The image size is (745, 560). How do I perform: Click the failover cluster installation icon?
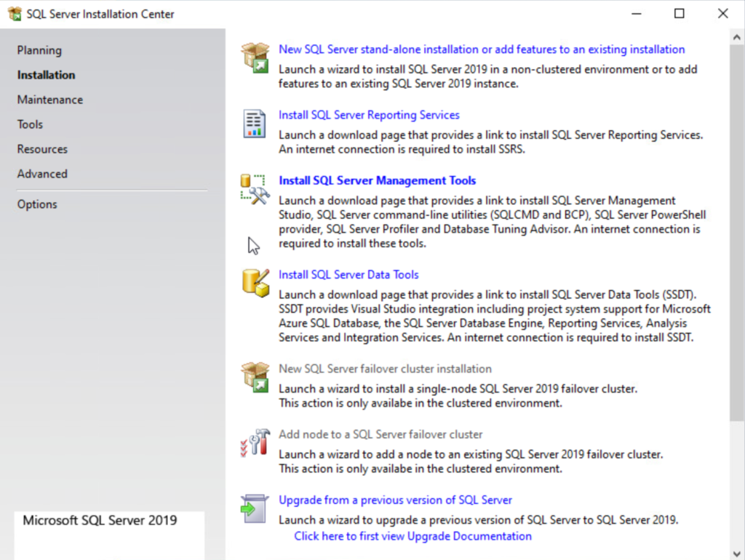[x=255, y=377]
